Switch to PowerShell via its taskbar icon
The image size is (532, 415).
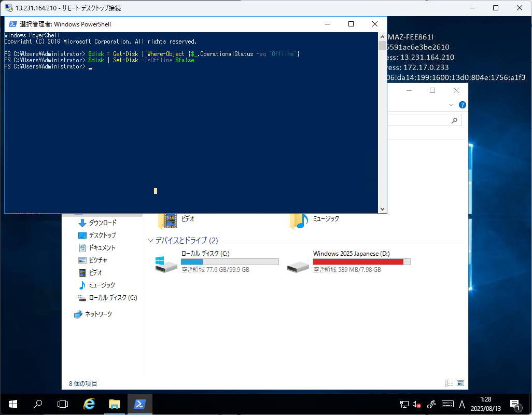[139, 404]
